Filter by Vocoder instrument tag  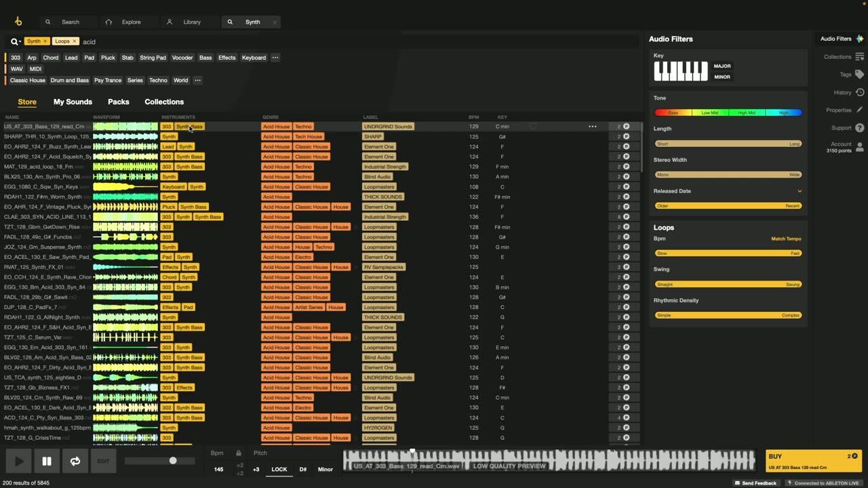coord(182,58)
